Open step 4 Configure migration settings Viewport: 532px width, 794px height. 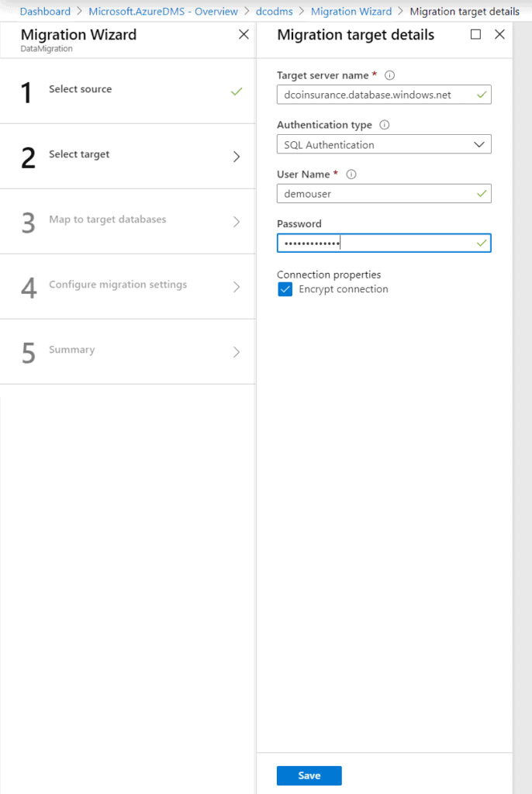click(118, 285)
